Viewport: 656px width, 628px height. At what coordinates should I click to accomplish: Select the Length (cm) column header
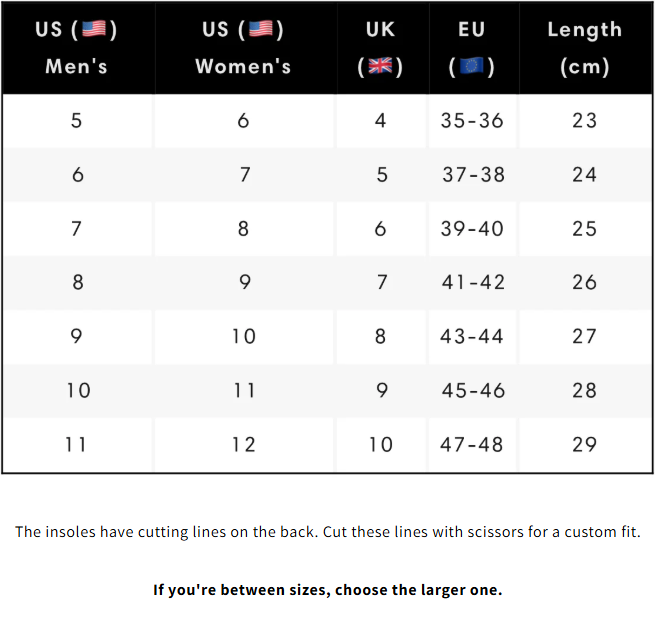tap(584, 48)
